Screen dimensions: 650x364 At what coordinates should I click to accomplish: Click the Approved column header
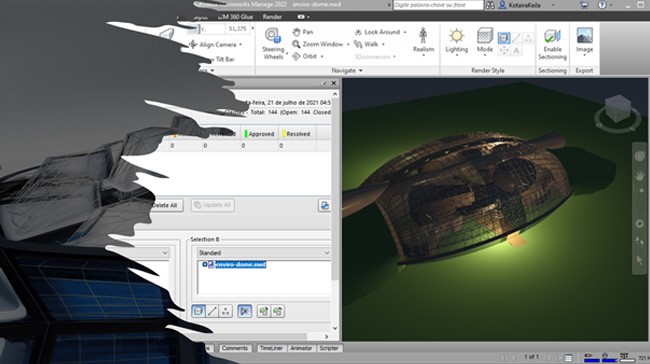(259, 134)
